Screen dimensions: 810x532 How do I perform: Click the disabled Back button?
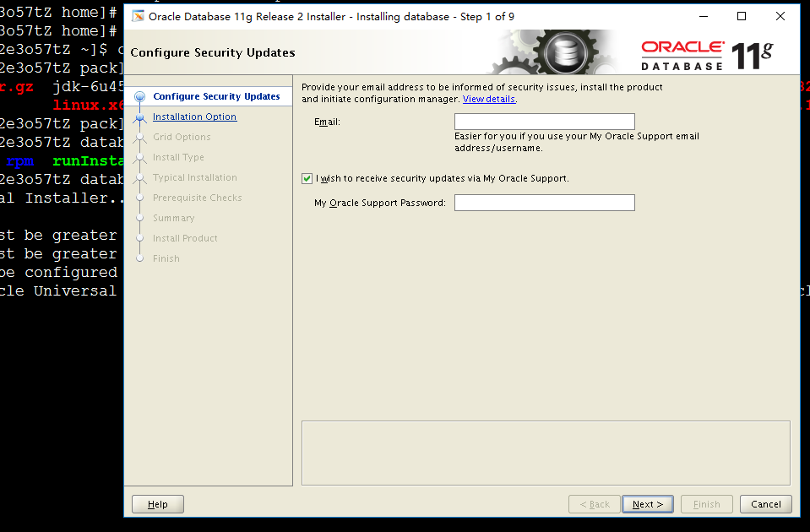(595, 504)
